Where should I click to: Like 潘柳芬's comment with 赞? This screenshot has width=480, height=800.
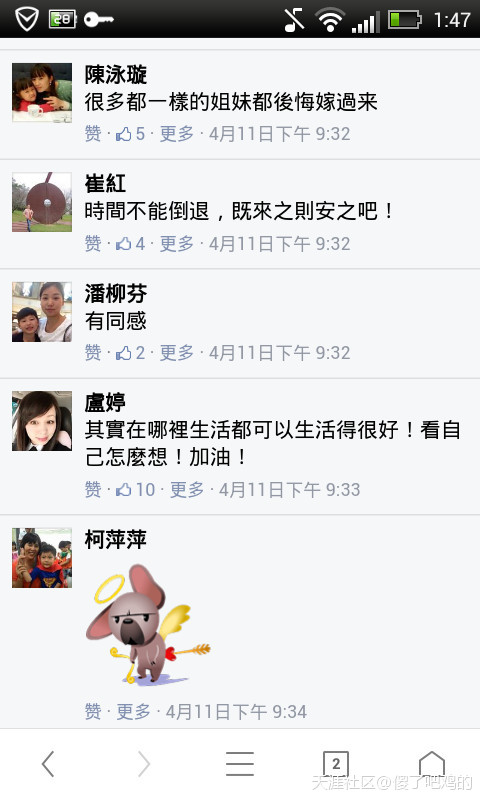pyautogui.click(x=93, y=353)
